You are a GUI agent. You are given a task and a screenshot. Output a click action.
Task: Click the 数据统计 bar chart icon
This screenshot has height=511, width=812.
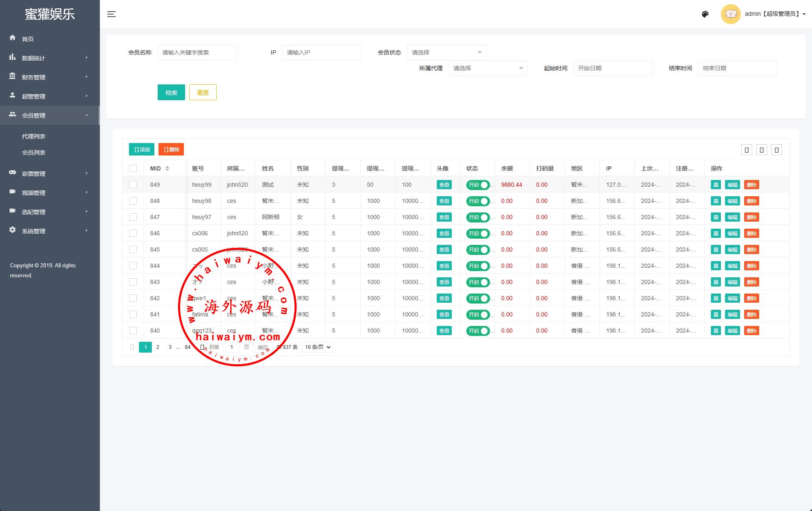click(x=12, y=57)
